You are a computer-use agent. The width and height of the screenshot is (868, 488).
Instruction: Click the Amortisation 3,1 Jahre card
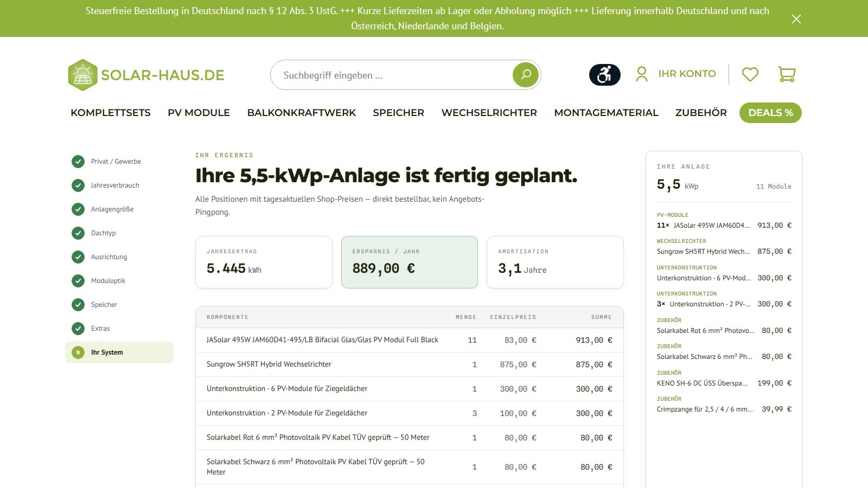(555, 262)
